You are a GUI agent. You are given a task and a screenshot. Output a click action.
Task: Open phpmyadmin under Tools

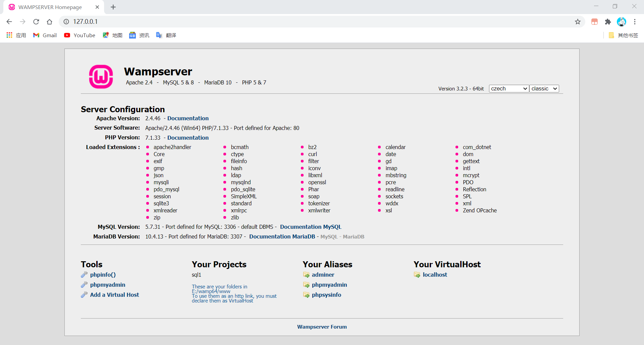pyautogui.click(x=108, y=285)
